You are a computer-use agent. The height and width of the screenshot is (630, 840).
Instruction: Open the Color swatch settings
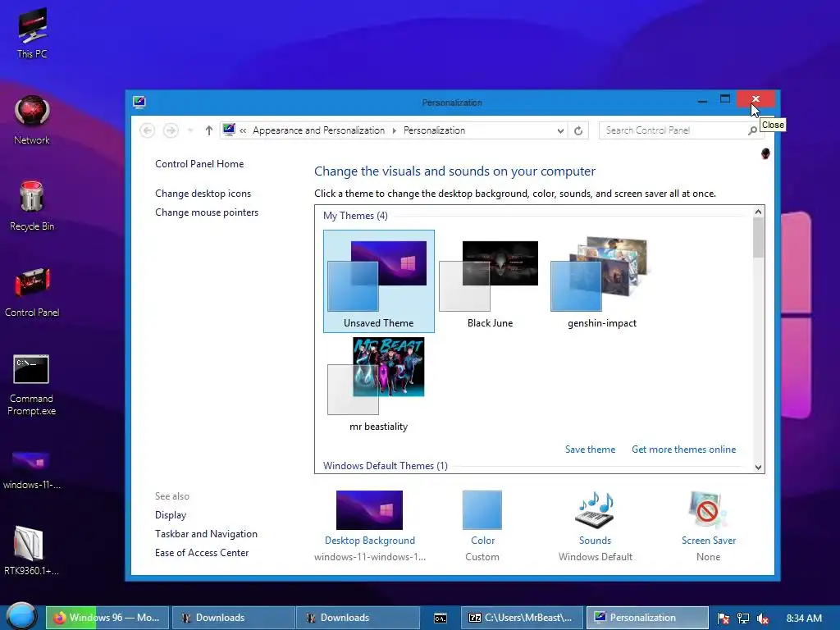[x=482, y=510]
